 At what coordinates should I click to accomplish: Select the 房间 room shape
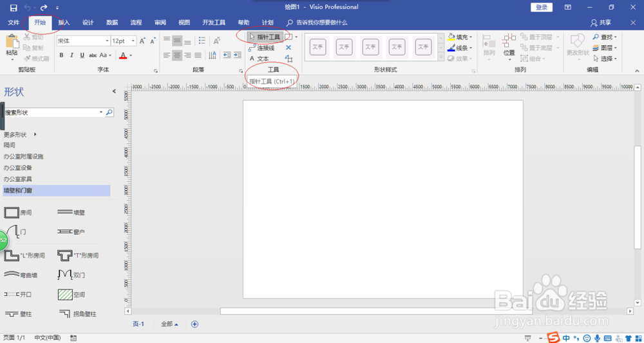point(18,213)
